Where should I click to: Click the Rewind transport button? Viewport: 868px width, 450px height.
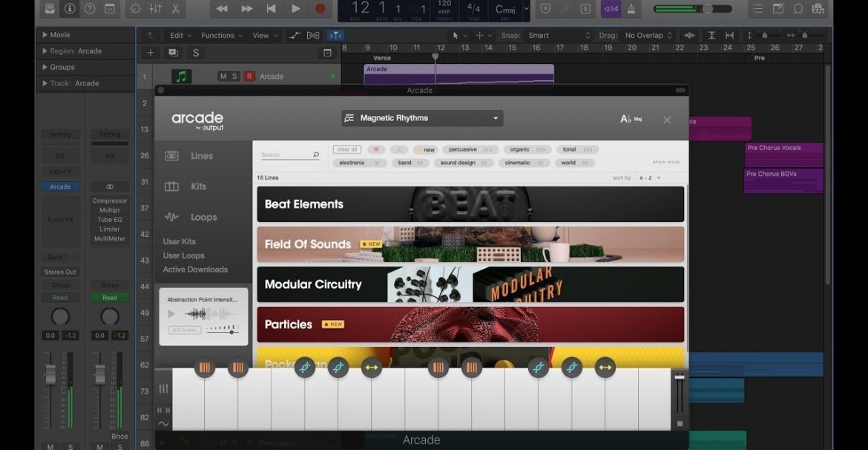[x=222, y=8]
